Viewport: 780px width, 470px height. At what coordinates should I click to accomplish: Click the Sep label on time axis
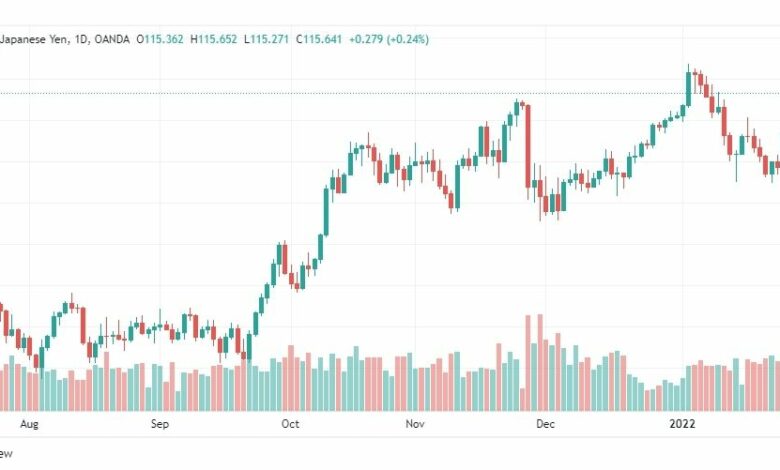click(160, 424)
